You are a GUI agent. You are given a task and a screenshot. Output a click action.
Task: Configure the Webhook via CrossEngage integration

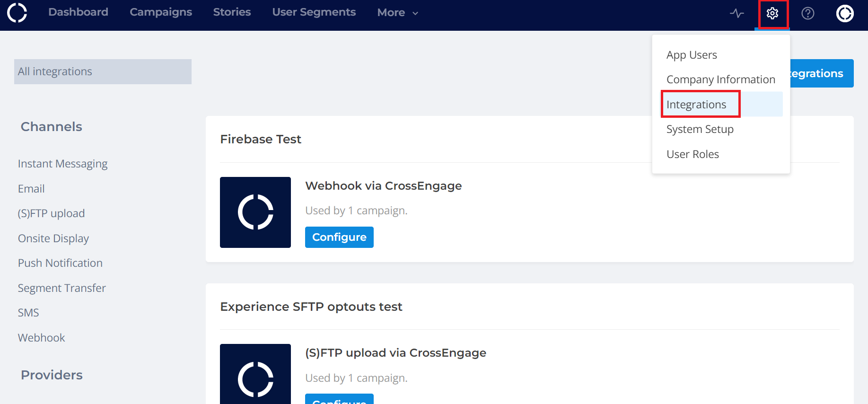339,237
